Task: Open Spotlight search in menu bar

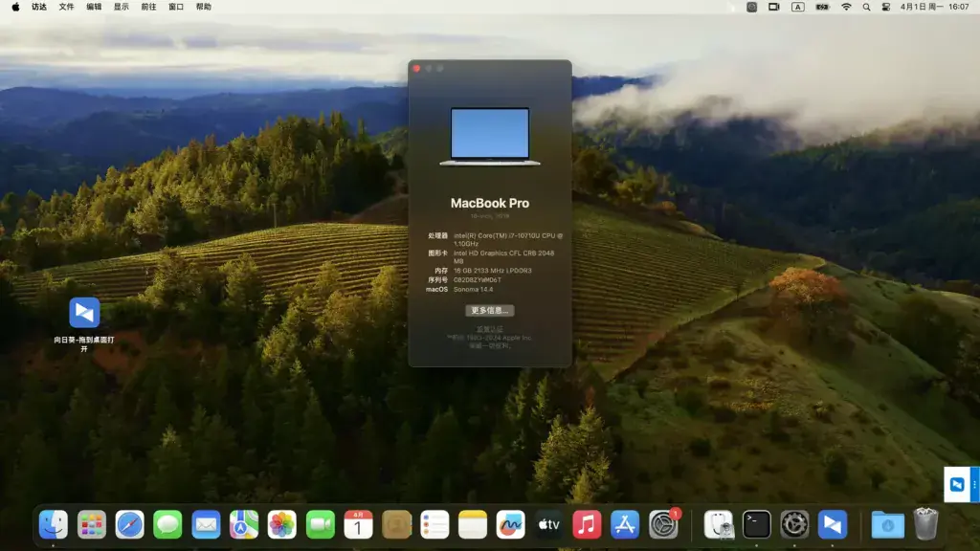Action: 866,7
